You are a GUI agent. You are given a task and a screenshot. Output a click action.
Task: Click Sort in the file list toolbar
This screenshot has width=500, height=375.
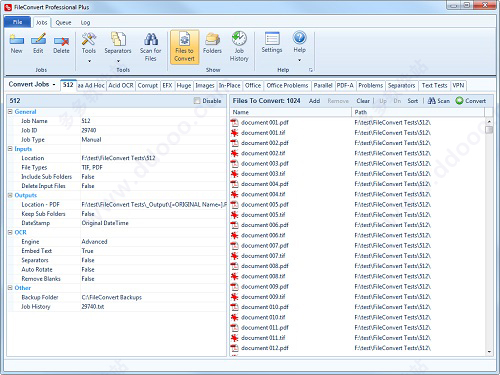[412, 101]
